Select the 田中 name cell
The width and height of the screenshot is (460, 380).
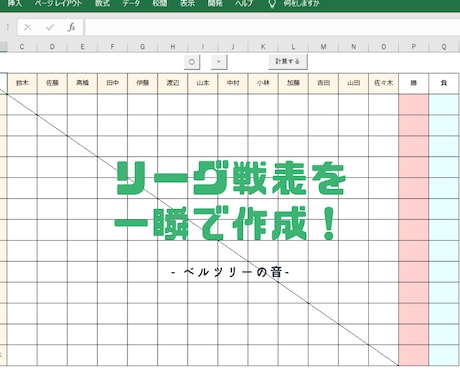click(x=112, y=83)
